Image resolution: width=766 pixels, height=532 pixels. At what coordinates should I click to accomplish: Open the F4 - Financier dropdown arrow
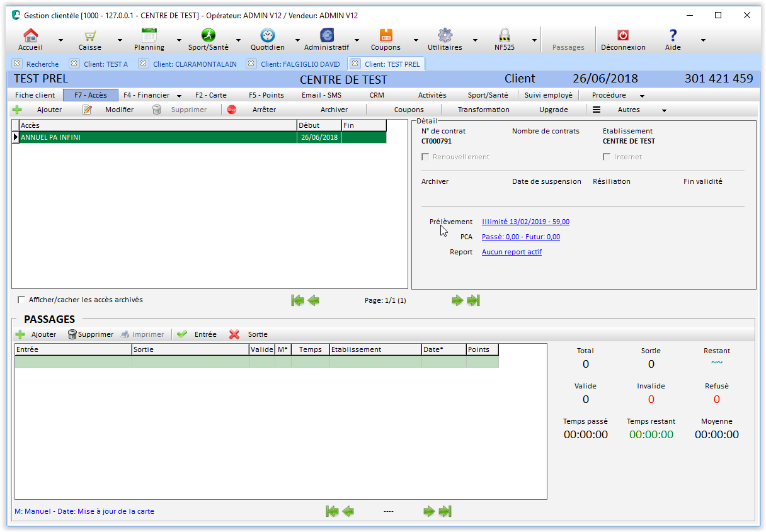(x=179, y=96)
